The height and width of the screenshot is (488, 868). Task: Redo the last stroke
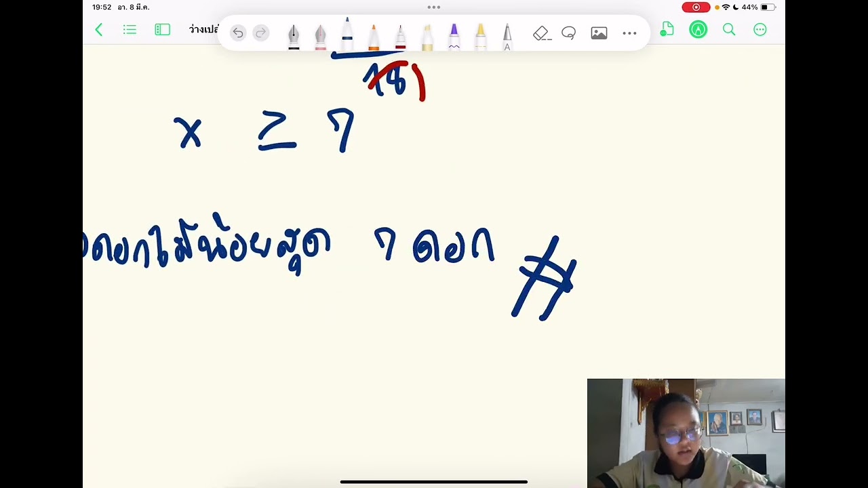pos(260,33)
